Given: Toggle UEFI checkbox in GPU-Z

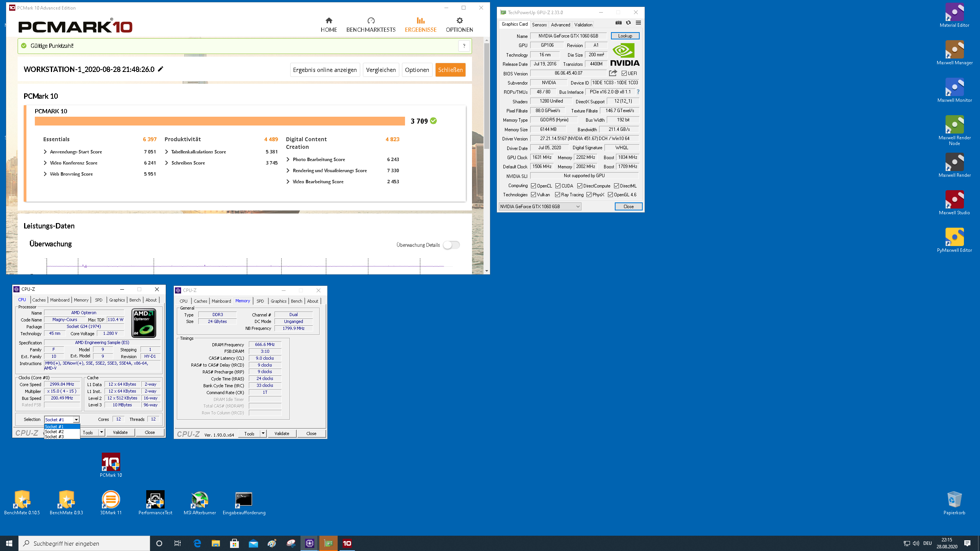Looking at the screenshot, I should [624, 73].
